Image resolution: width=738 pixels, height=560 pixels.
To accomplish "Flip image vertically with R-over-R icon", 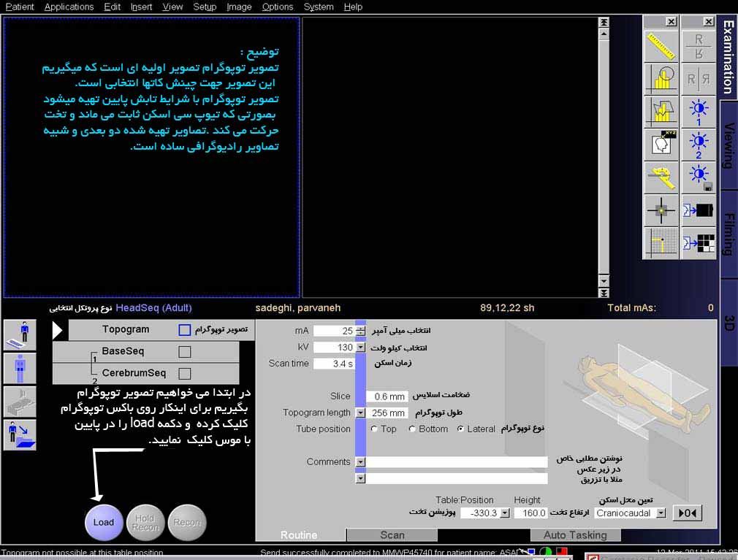I will [x=699, y=46].
